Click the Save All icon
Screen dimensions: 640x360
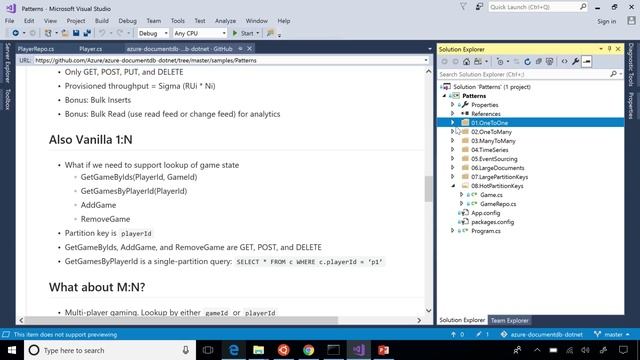click(x=87, y=33)
